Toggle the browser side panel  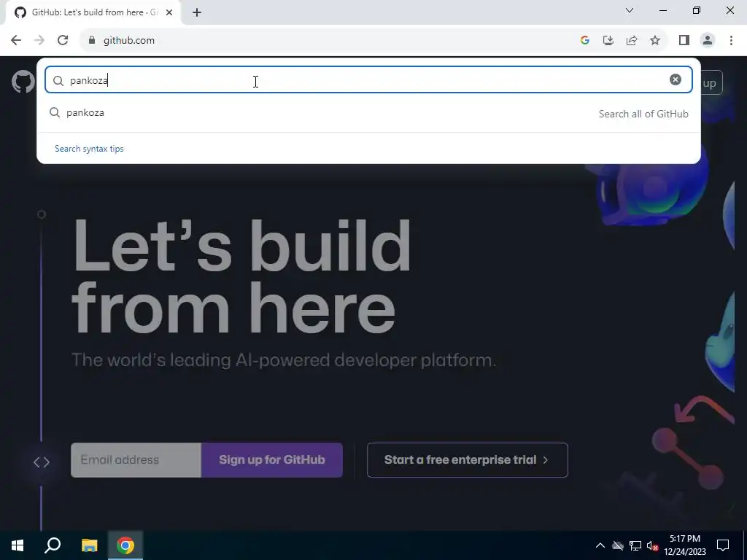point(684,41)
